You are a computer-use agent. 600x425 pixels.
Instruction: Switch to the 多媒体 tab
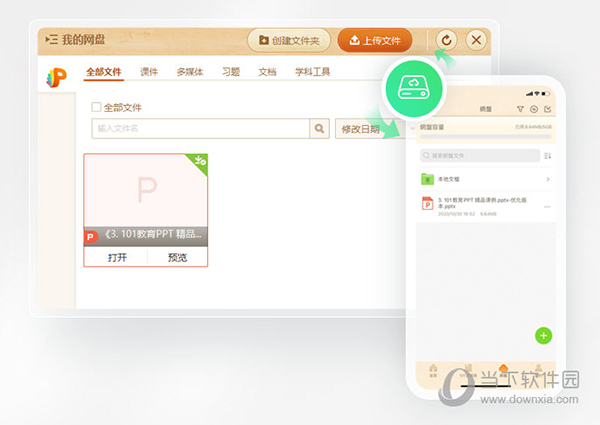click(190, 72)
